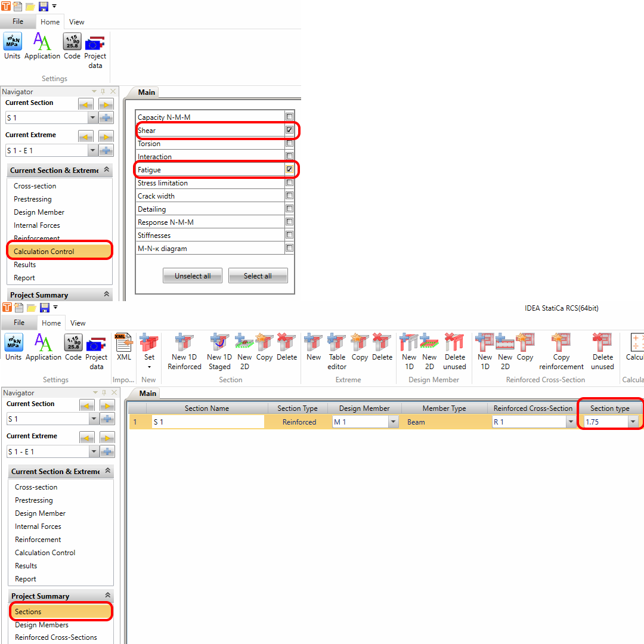Open the 1.75 Section type dropdown
The width and height of the screenshot is (644, 644).
click(633, 422)
